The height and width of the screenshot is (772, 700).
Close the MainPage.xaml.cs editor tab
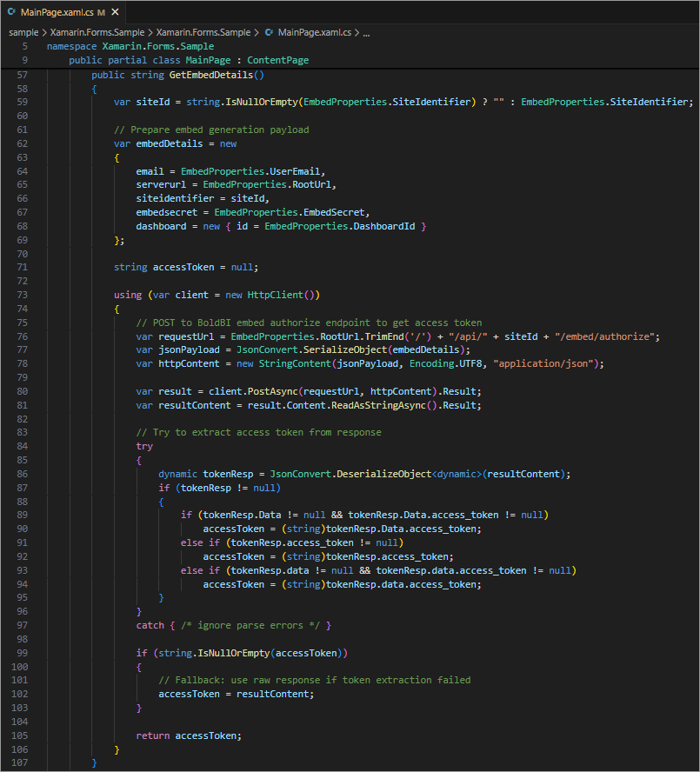tap(114, 13)
